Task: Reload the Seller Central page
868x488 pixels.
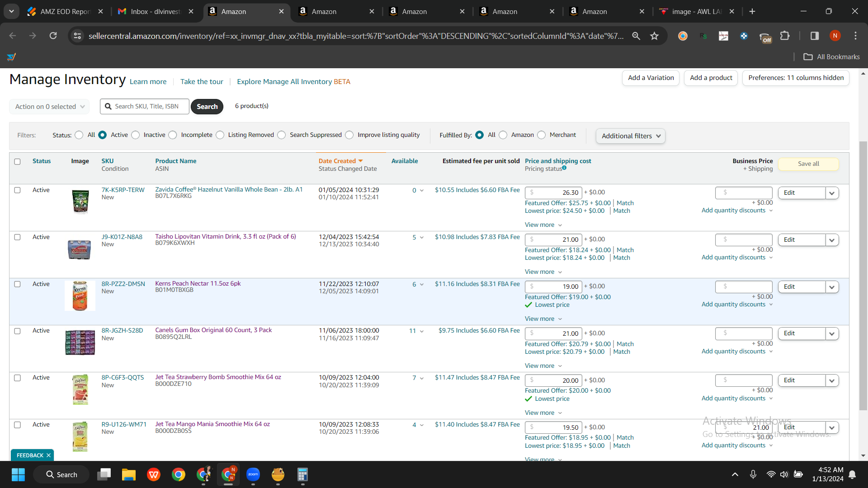Action: coord(53,36)
